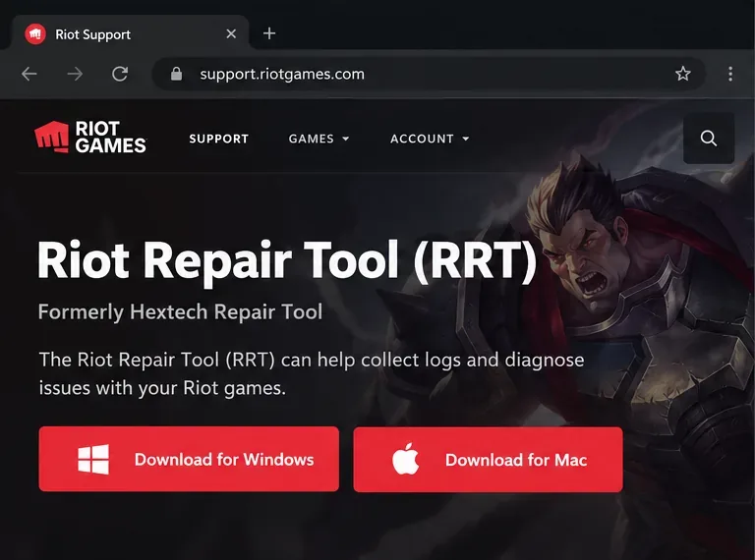Open the browser three-dot menu

coord(730,74)
